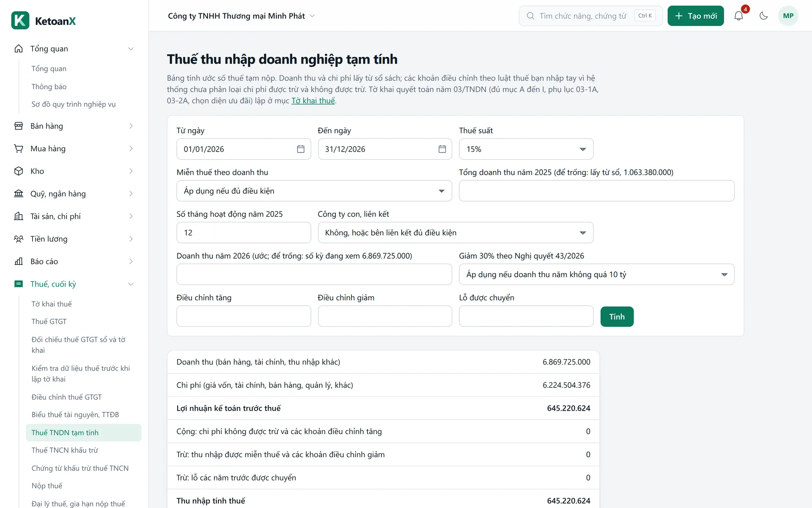Click the KetoanX logo icon
Viewport: 812px width, 508px height.
point(20,20)
